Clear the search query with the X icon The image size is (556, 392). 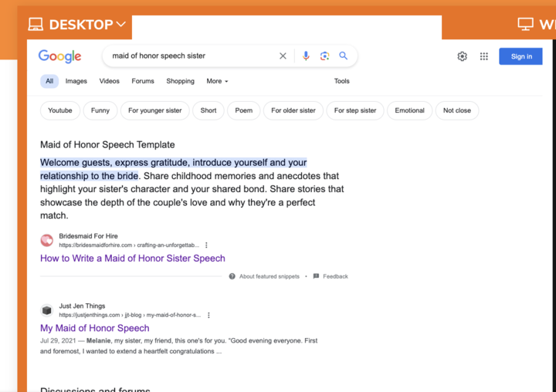[283, 56]
